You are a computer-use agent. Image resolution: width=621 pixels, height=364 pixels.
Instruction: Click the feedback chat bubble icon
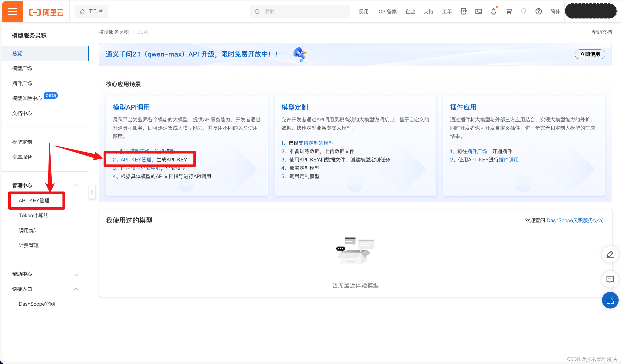(x=610, y=279)
